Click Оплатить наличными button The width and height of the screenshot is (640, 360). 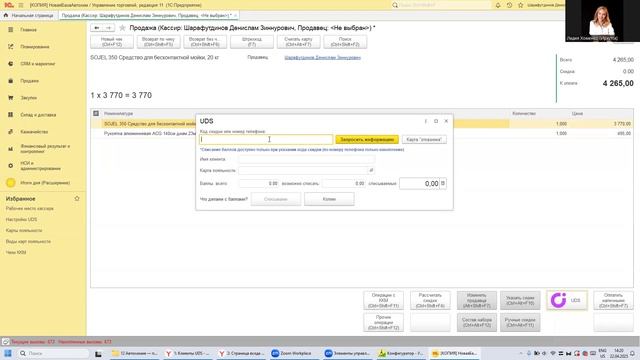click(x=613, y=300)
